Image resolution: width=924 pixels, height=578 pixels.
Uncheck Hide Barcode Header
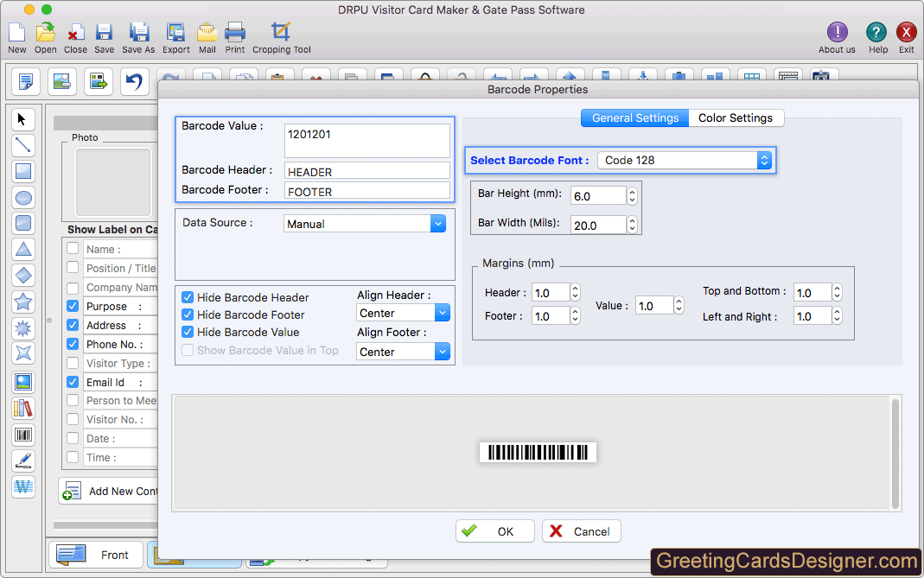coord(188,297)
